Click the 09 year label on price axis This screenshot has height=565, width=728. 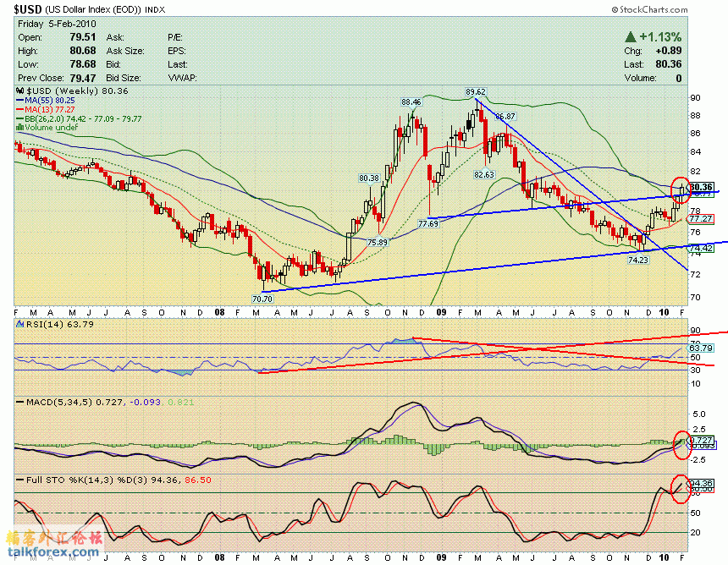441,312
